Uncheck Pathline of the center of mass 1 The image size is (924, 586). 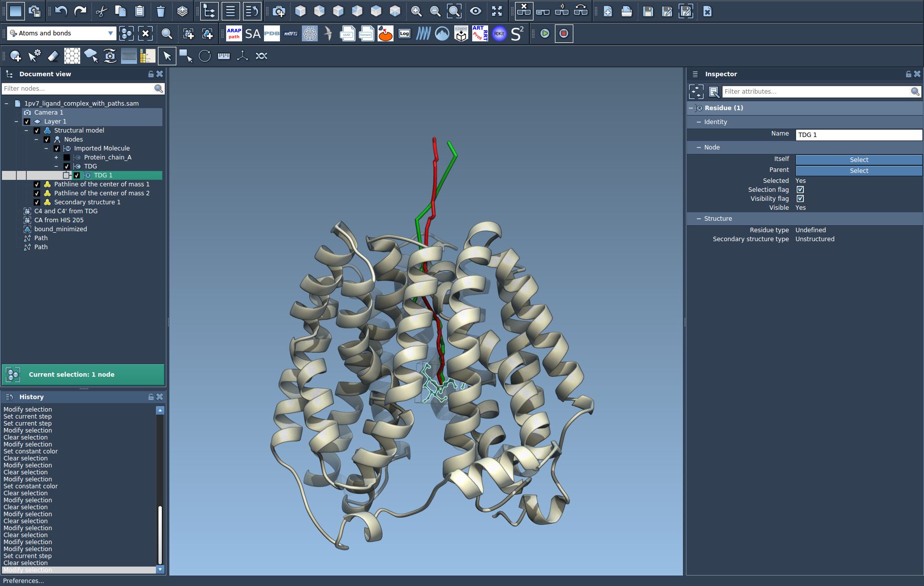37,184
